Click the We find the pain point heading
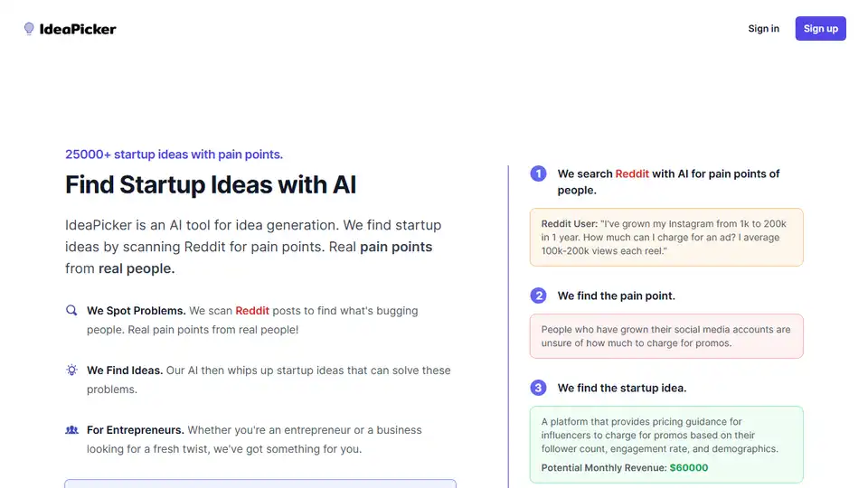868x488 pixels. pos(616,296)
